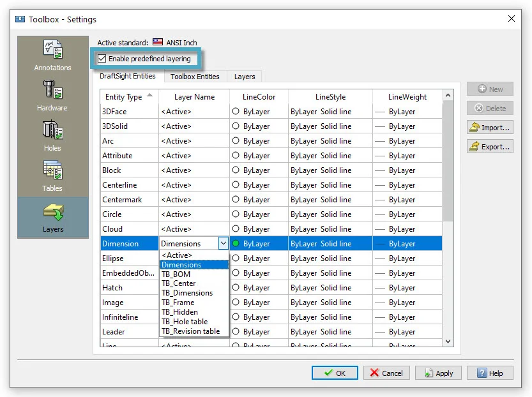Click the green Dimension line color swatch
Screen dimensions: 532x397
[x=236, y=244]
